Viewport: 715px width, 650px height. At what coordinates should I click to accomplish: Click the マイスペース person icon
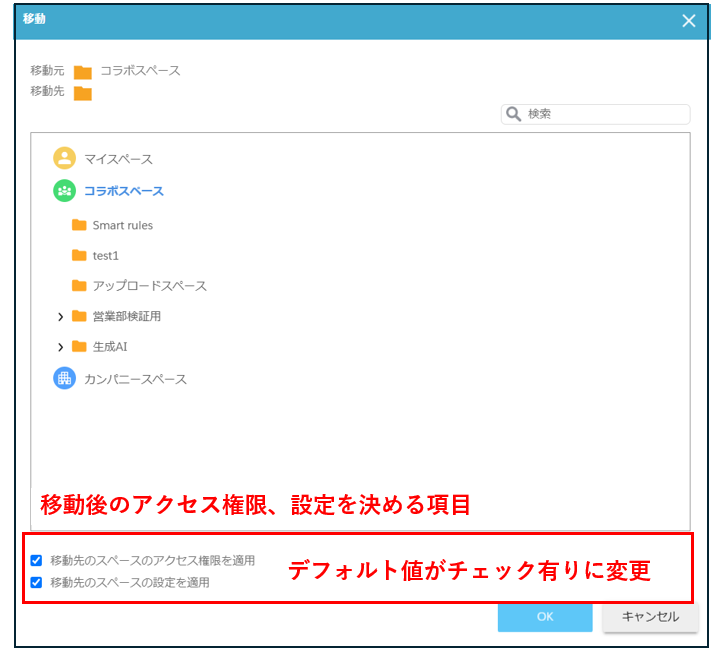pyautogui.click(x=64, y=158)
